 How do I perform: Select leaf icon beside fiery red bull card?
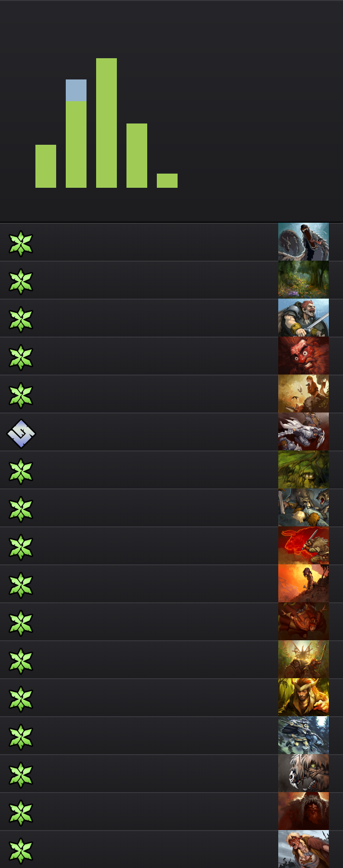[21, 547]
